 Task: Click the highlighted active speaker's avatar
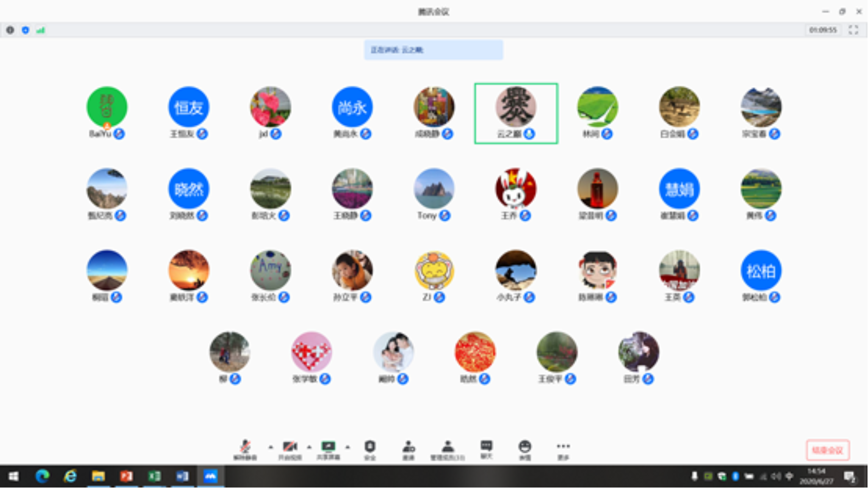click(x=515, y=107)
